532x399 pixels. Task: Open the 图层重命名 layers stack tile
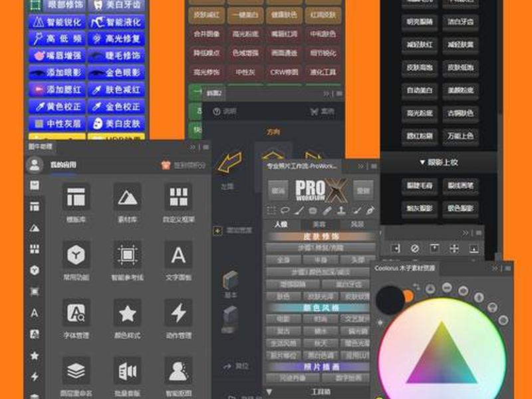[x=76, y=370]
